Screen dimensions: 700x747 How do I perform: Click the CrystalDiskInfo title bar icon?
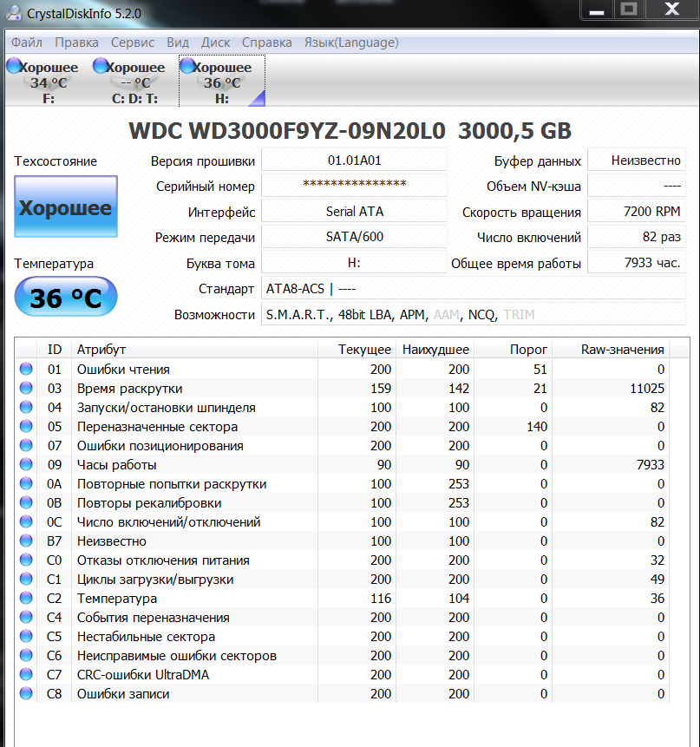[x=13, y=13]
